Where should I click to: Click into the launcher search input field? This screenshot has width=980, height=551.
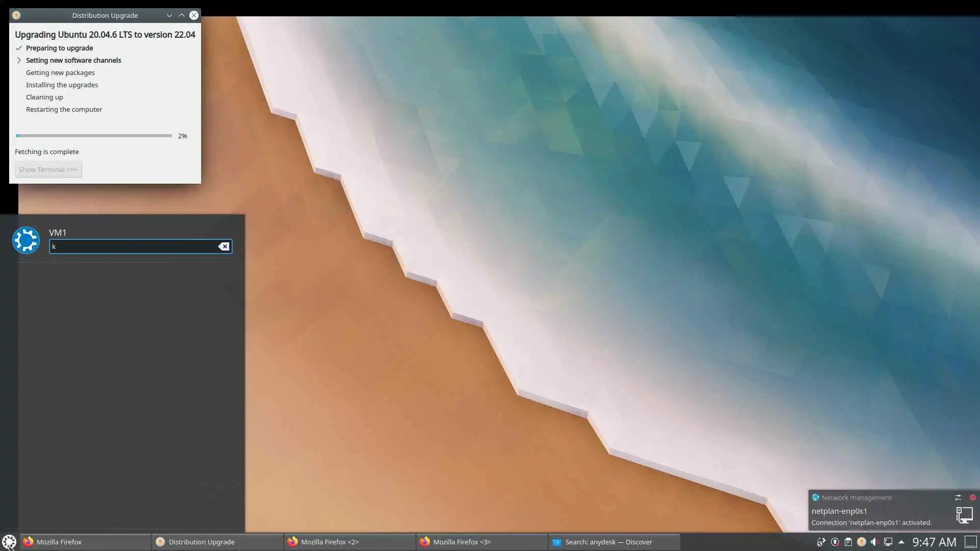pos(133,246)
